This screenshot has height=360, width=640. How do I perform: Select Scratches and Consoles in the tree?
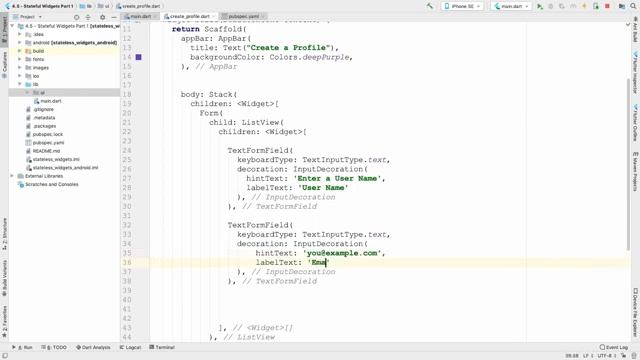(51, 184)
